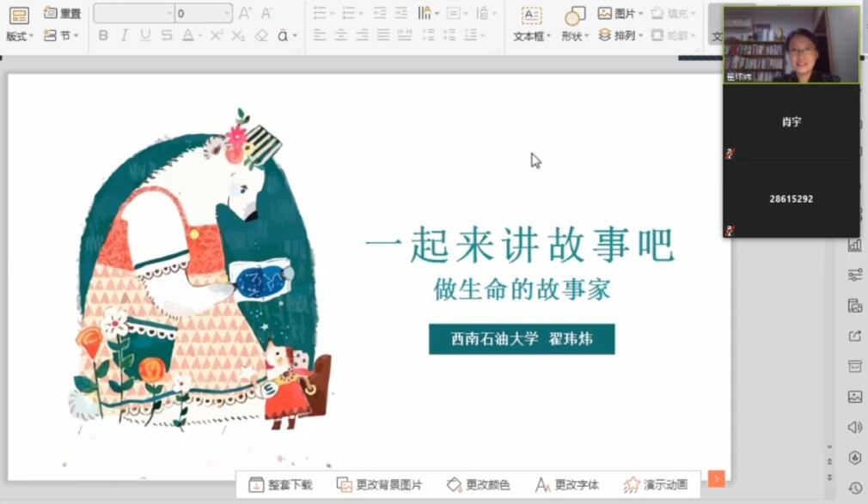Click the chart icon on the right sidebar

pos(855,246)
